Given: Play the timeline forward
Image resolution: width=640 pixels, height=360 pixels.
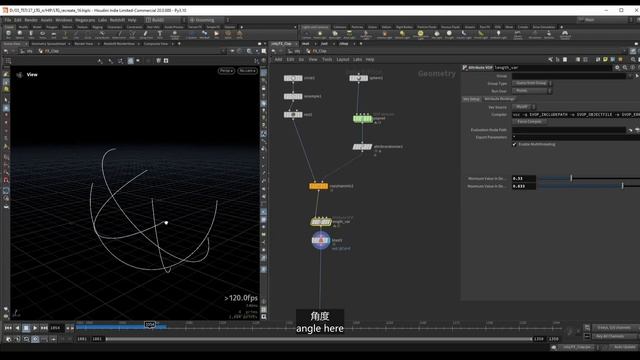Looking at the screenshot, I should (x=35, y=328).
